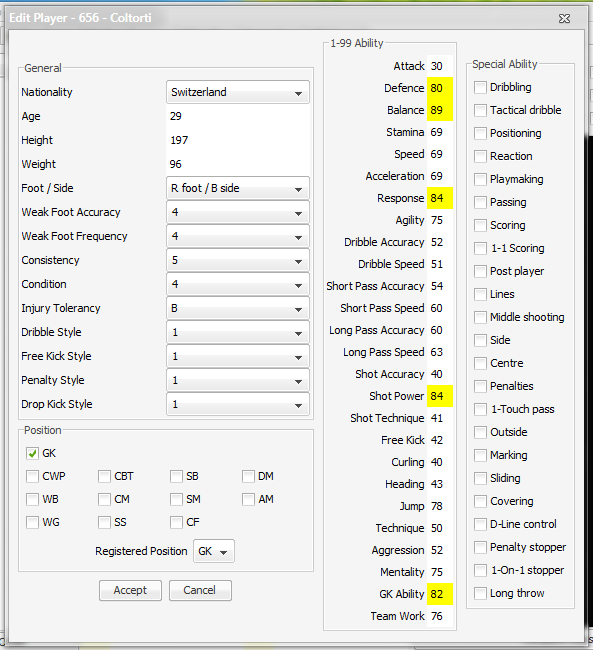593x650 pixels.
Task: Open the Injury Tolerancy dropdown
Action: tap(238, 308)
